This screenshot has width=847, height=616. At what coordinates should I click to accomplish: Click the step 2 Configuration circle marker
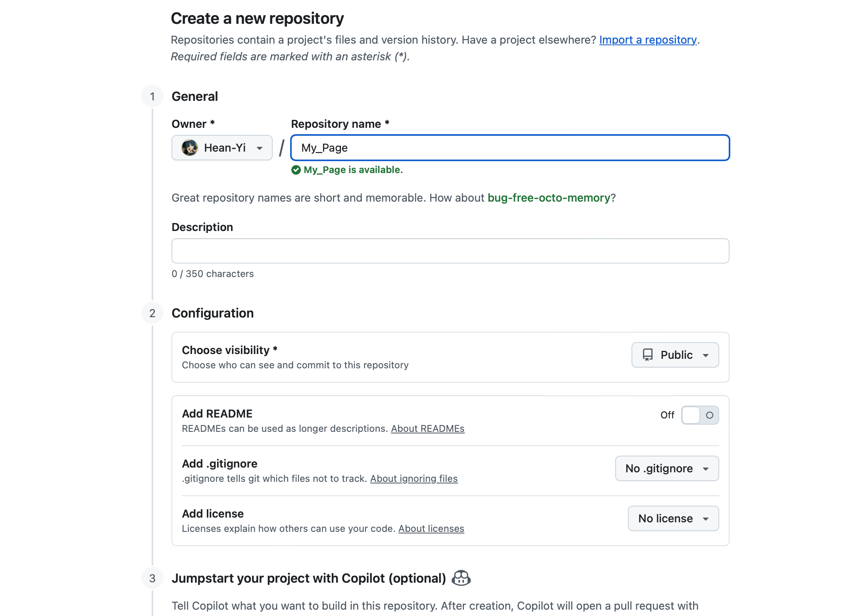(152, 313)
